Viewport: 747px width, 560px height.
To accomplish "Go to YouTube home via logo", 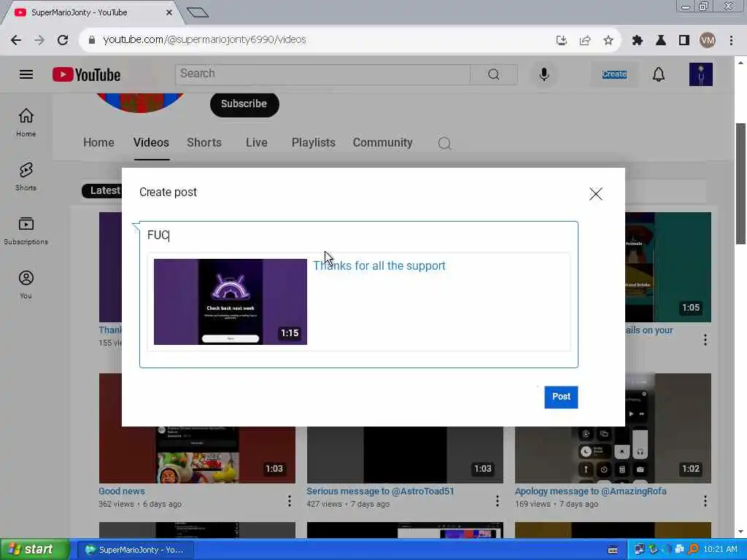I will coord(86,75).
